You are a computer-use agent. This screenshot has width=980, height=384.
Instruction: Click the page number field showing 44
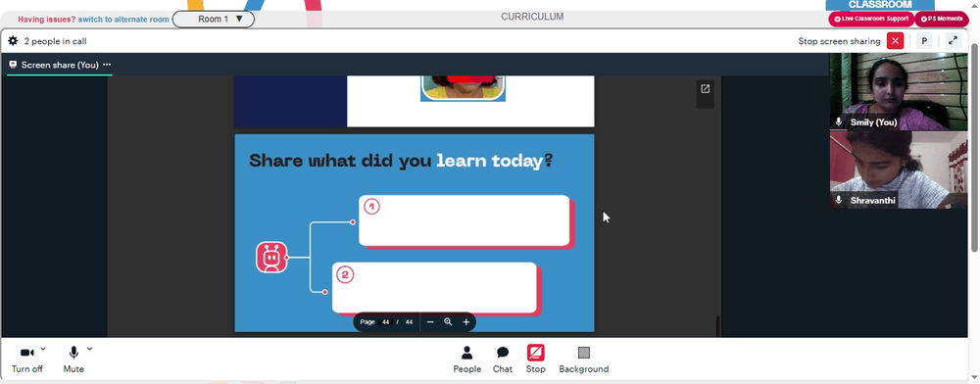[x=385, y=322]
